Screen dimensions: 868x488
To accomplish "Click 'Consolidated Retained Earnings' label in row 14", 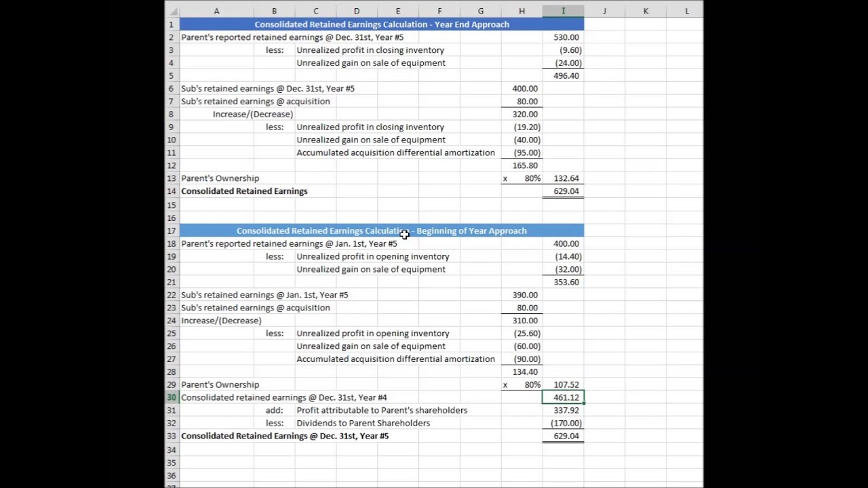I will click(244, 191).
